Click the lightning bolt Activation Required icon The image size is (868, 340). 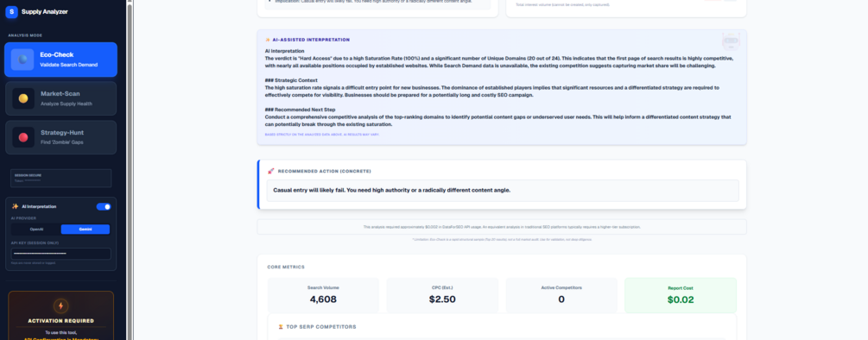click(61, 305)
